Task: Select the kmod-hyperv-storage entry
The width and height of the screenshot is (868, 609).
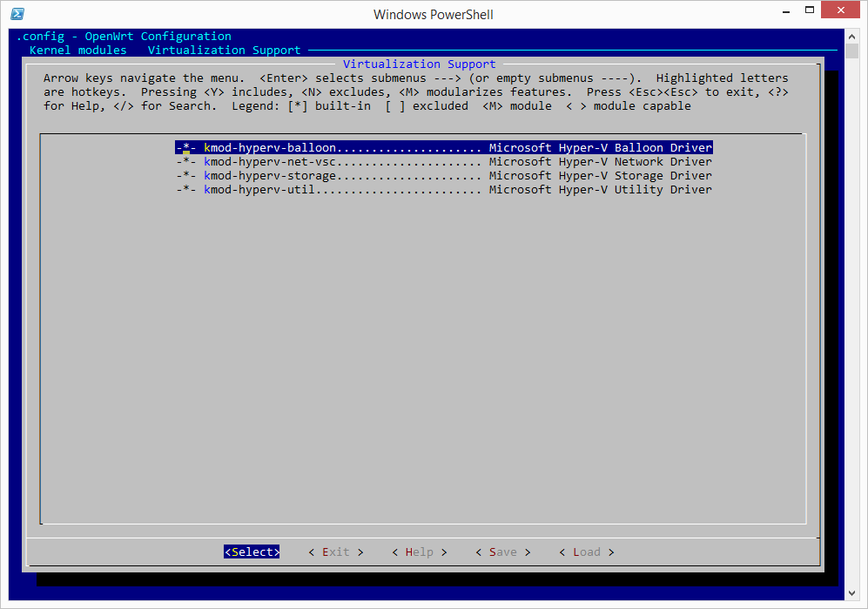Action: click(x=443, y=176)
